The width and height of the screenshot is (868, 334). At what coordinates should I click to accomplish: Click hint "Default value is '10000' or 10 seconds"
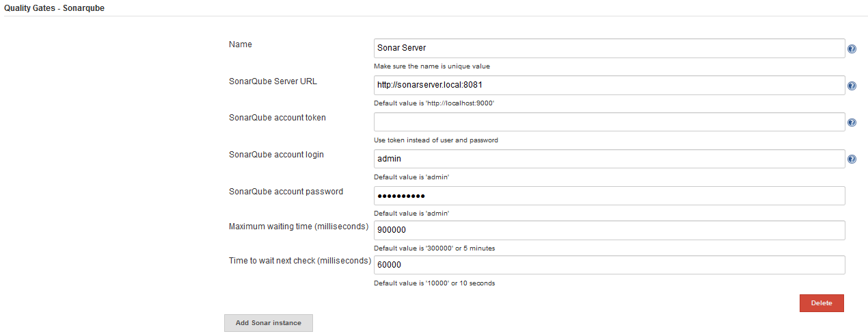click(x=435, y=283)
